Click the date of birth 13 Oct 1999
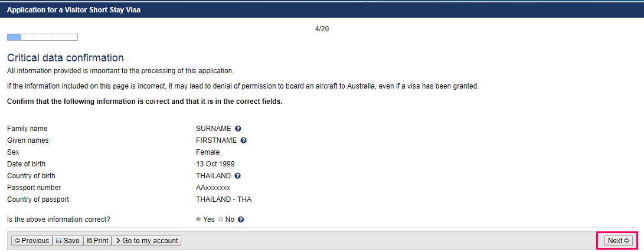Screen dimensions: 644x252 click(215, 164)
